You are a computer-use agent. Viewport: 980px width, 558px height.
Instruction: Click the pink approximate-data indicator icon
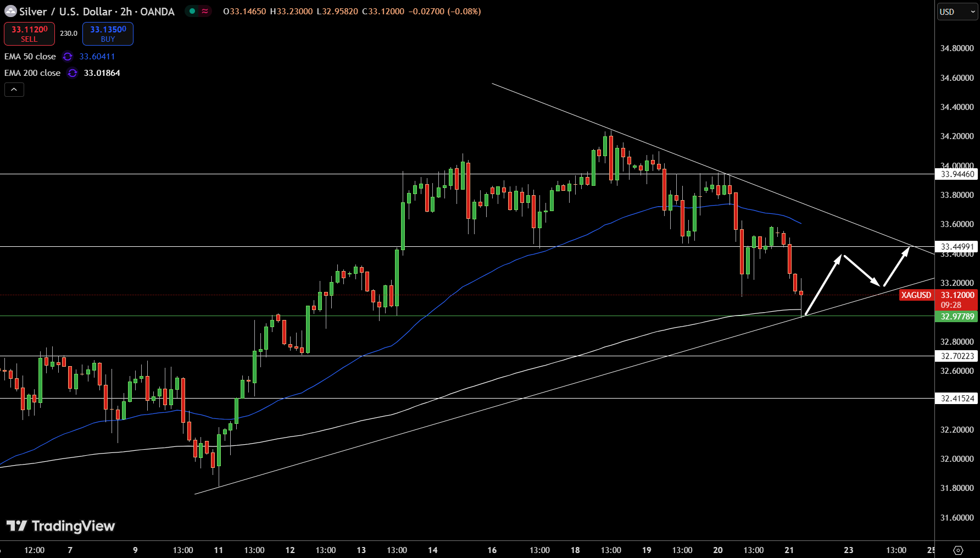click(x=205, y=11)
